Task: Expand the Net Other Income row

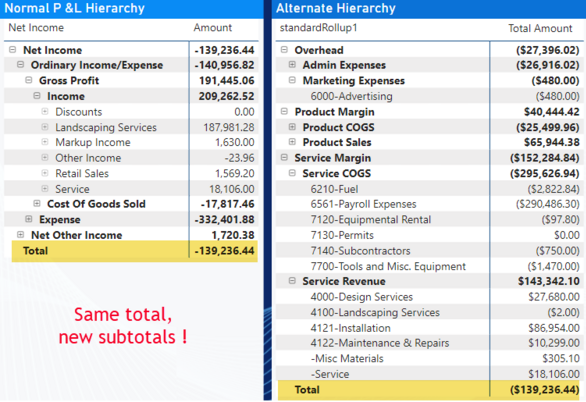Action: click(21, 235)
